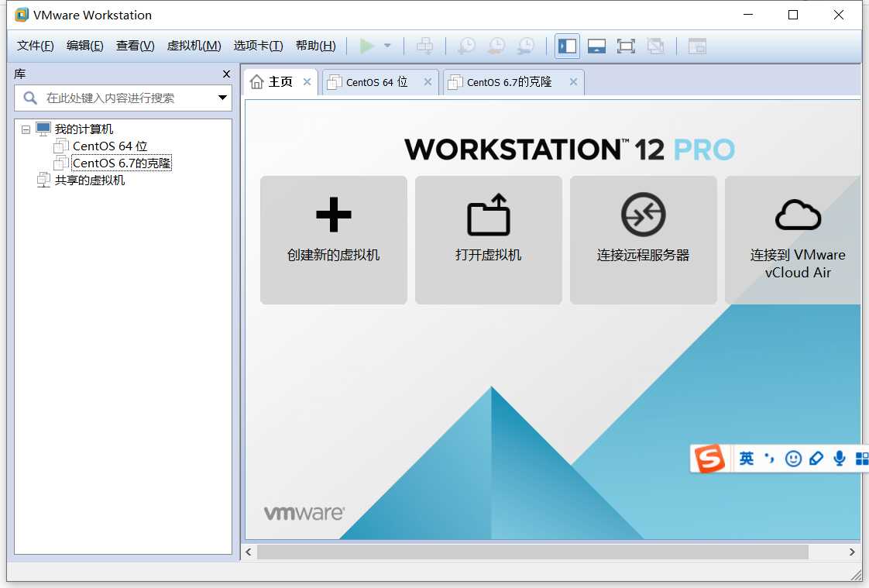
Task: Open the power options dropdown arrow
Action: tap(387, 46)
